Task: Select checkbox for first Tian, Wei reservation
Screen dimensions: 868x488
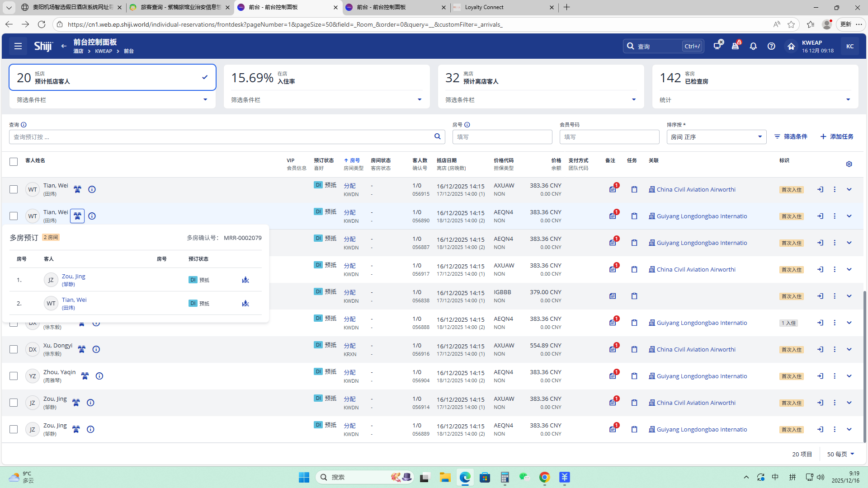Action: pyautogui.click(x=14, y=189)
